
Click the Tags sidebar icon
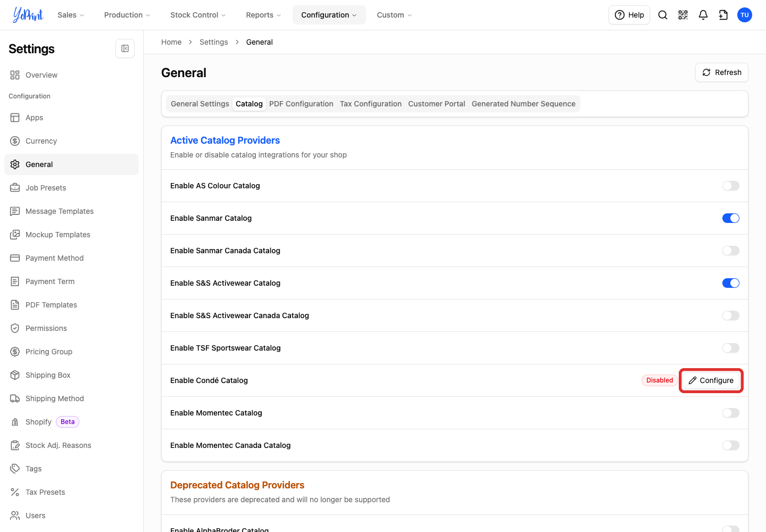(x=15, y=469)
